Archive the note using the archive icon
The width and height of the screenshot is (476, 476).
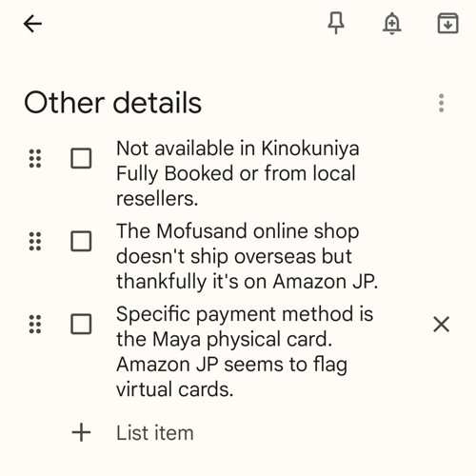point(448,23)
